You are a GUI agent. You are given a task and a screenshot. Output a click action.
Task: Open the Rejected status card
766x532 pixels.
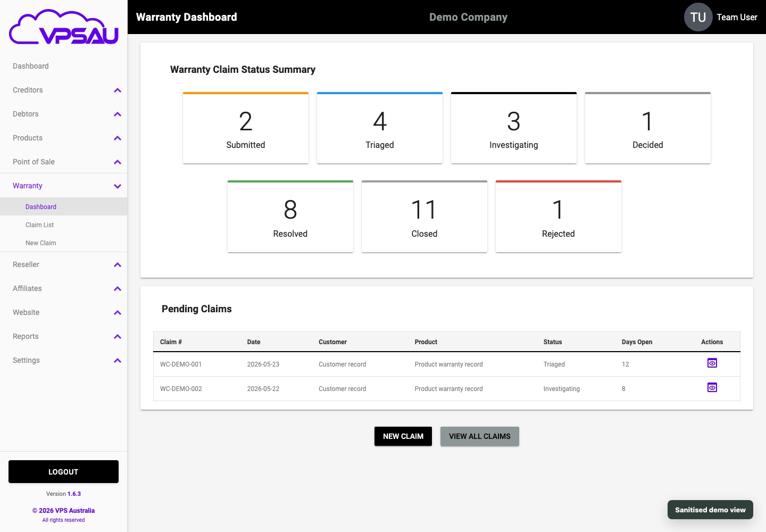tap(559, 216)
